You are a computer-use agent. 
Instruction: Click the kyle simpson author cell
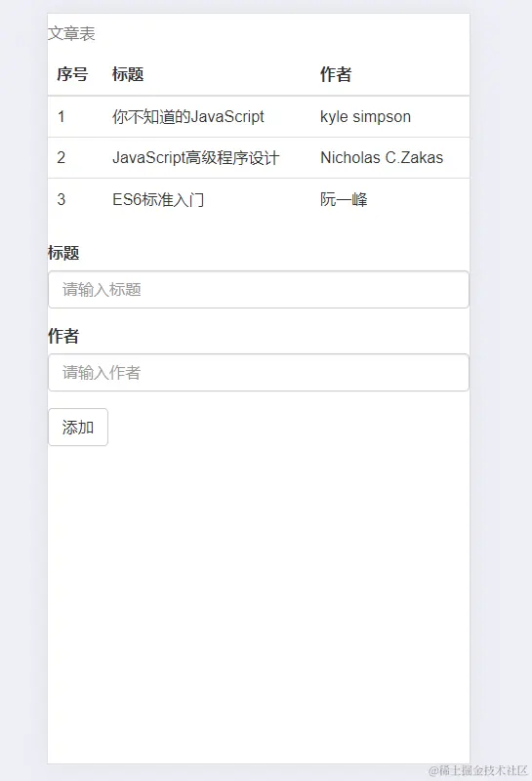click(x=365, y=116)
